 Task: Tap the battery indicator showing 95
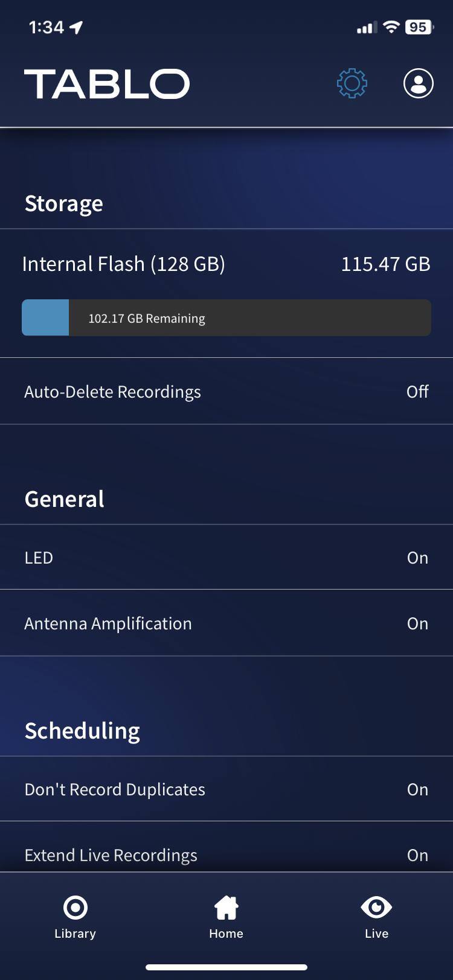coord(419,27)
